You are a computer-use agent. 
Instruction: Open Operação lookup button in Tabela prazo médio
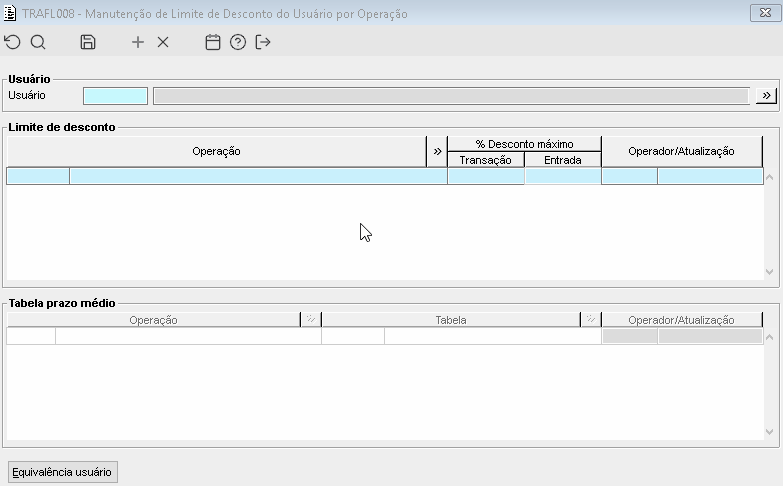click(311, 320)
